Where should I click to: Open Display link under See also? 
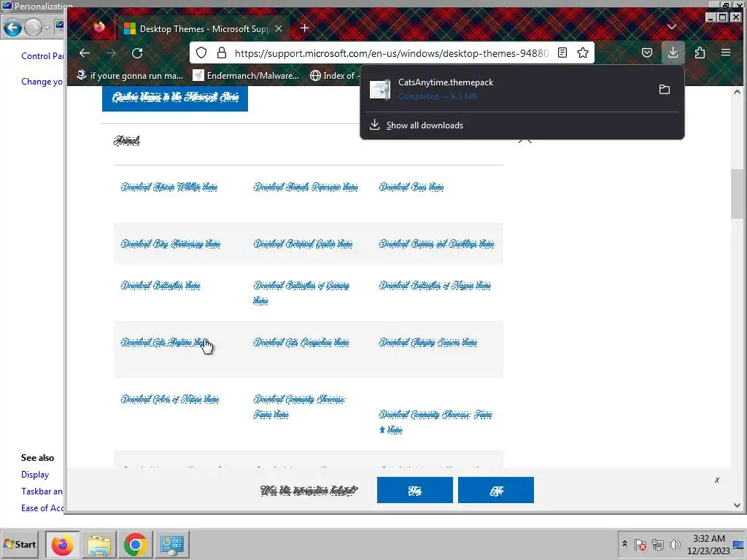[x=35, y=474]
